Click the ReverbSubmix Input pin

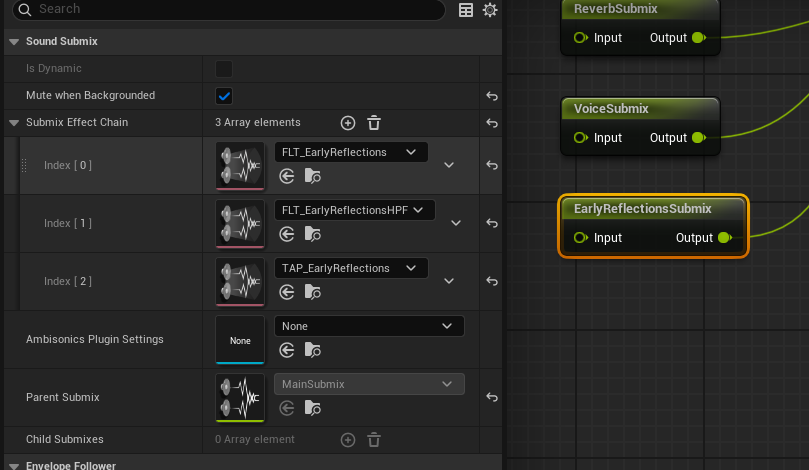581,38
